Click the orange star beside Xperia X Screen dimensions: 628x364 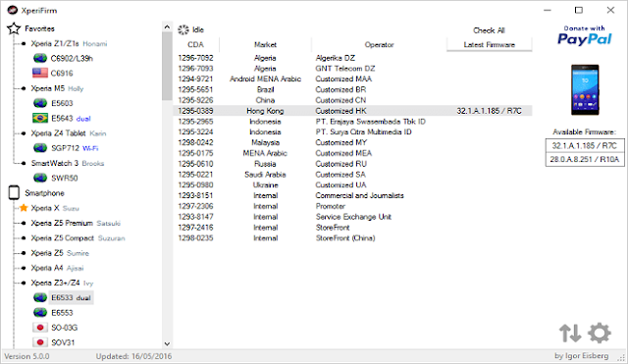[24, 208]
